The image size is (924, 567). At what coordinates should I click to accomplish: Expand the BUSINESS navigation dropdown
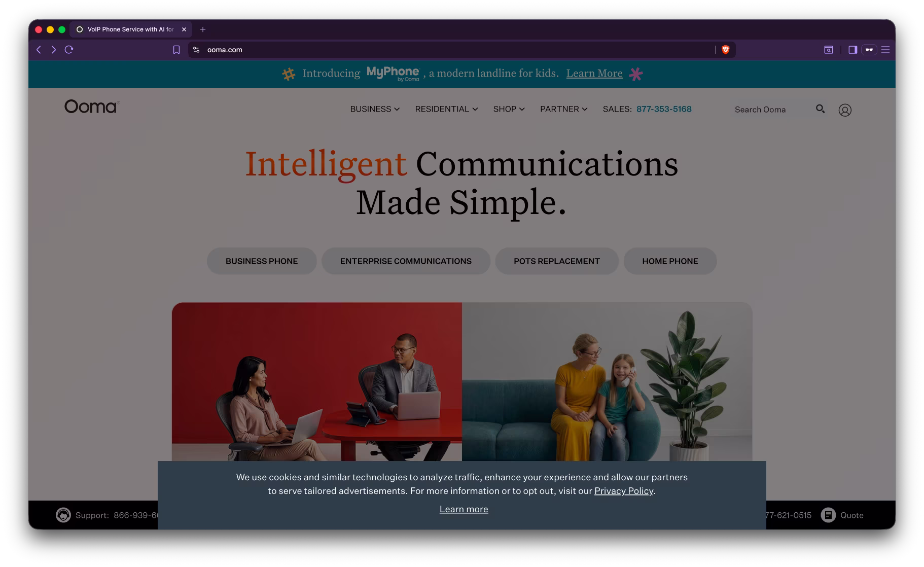pos(375,109)
